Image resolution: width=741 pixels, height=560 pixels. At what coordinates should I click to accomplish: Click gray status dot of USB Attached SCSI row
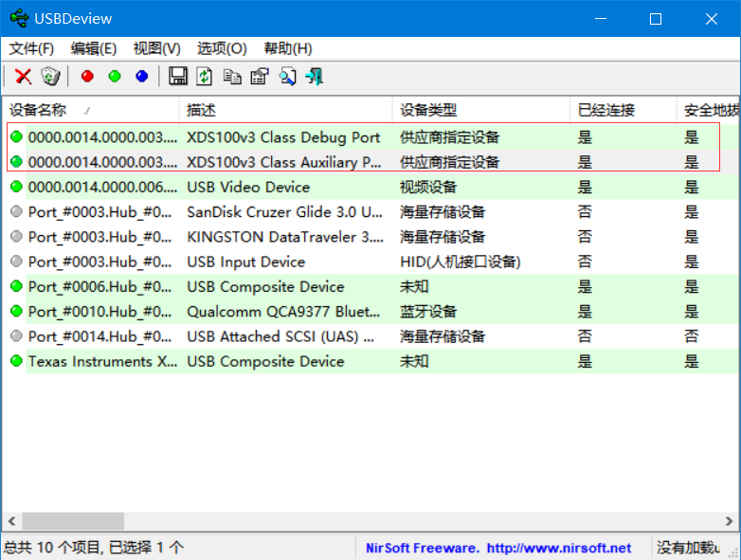click(16, 336)
